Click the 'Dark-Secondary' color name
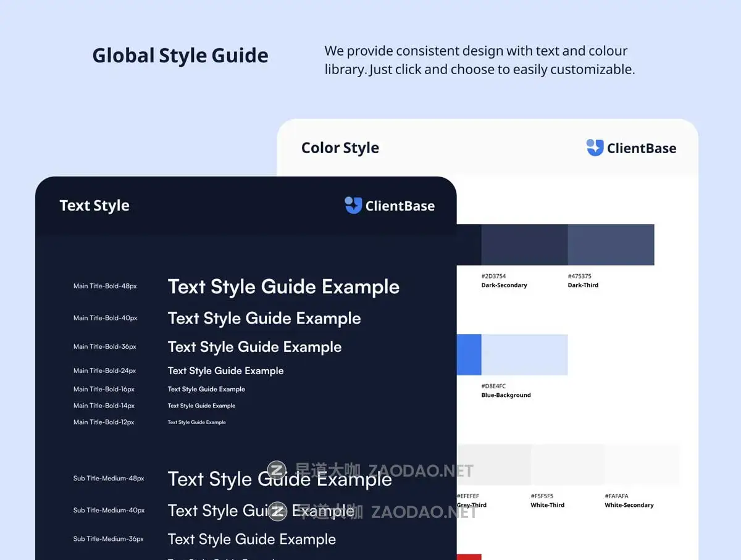 [504, 285]
